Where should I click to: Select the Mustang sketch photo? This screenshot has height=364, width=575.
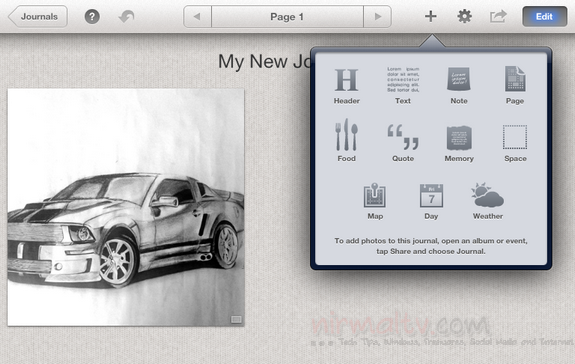(x=126, y=207)
